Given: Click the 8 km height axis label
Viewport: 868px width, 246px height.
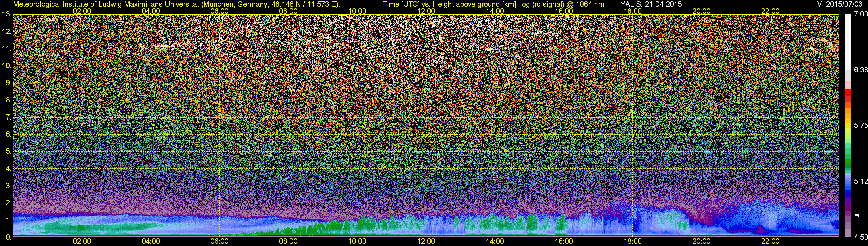Looking at the screenshot, I should coord(8,100).
